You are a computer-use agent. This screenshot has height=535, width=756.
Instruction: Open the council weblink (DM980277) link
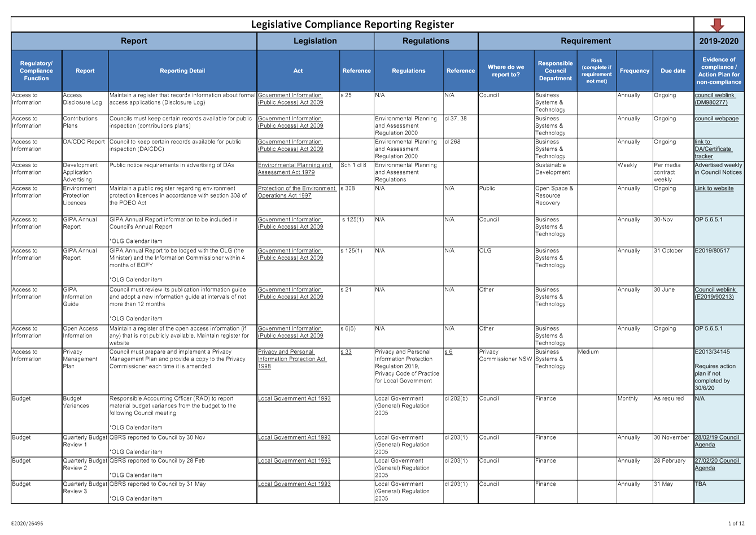(715, 99)
